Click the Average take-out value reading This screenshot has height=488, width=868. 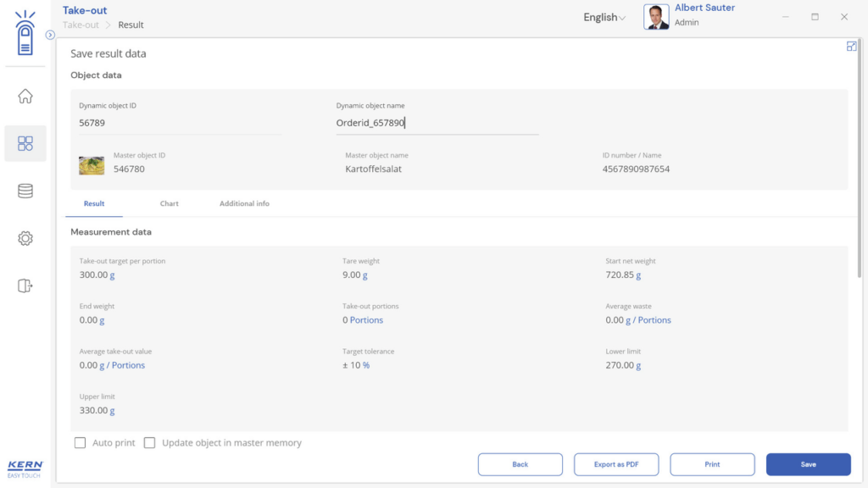coord(112,365)
